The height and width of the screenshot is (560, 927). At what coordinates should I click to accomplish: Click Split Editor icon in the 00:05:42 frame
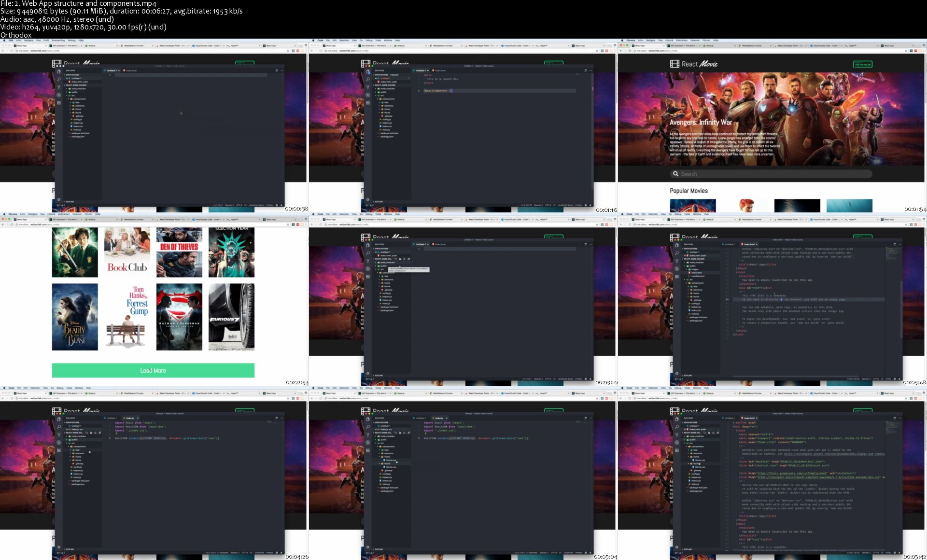(894, 418)
